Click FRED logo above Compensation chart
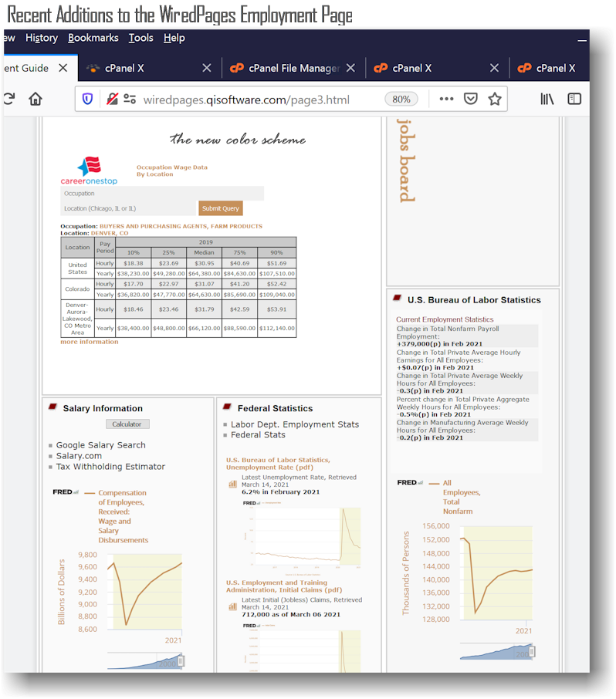 [x=66, y=491]
